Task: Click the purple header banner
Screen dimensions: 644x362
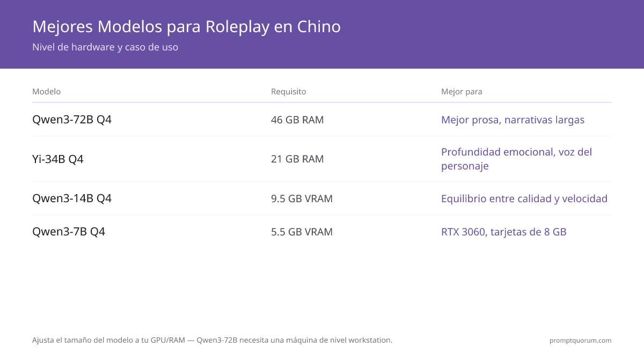Action: pyautogui.click(x=322, y=34)
